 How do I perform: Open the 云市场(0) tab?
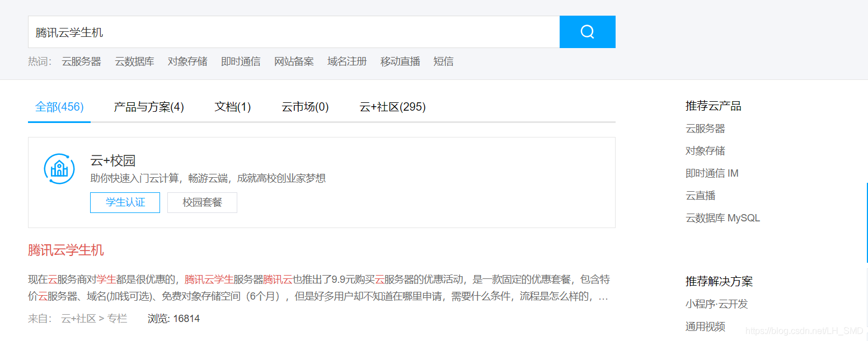[x=305, y=107]
